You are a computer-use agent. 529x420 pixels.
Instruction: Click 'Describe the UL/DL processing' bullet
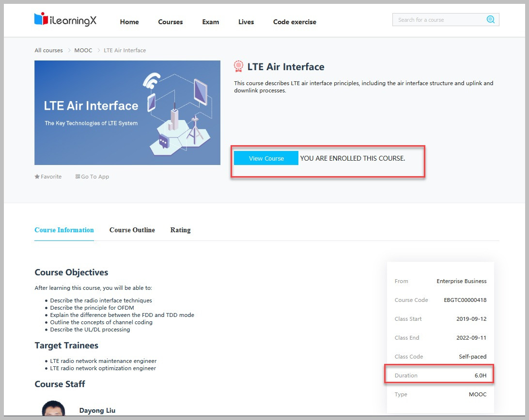90,330
